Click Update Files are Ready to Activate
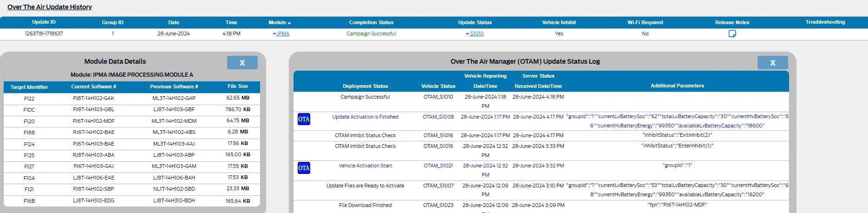This screenshot has height=213, width=868. [365, 186]
